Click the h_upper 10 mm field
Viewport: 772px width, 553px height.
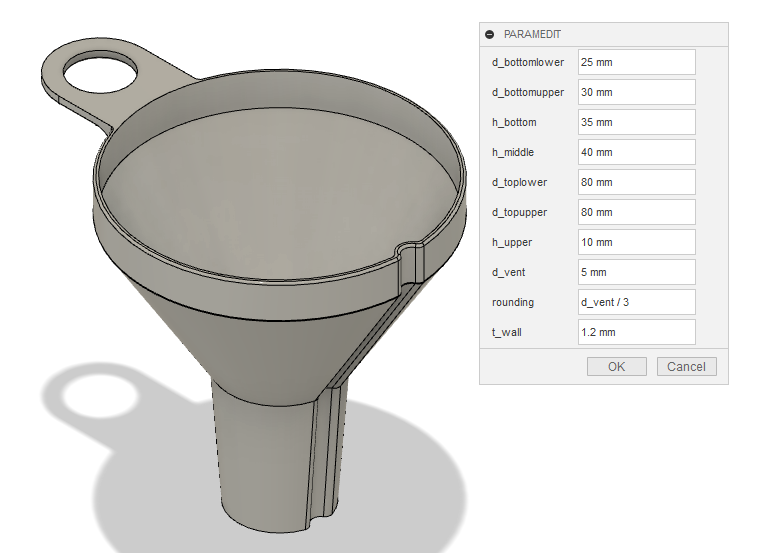click(x=637, y=242)
